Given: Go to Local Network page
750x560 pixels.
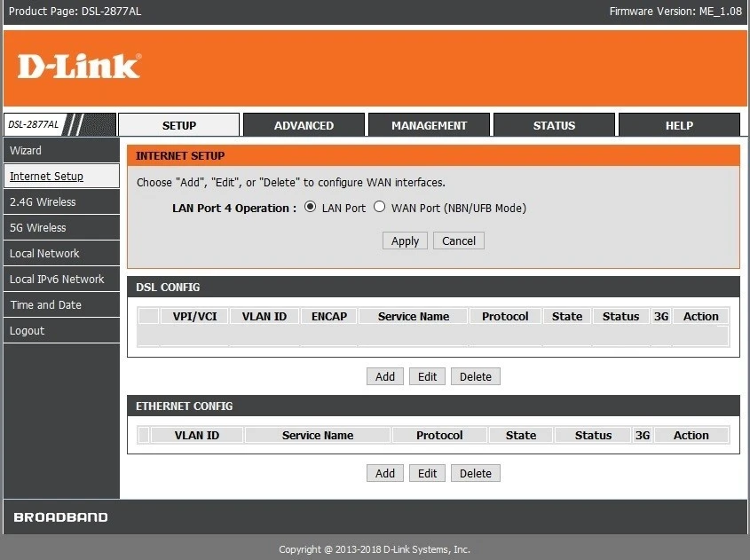Looking at the screenshot, I should coord(61,254).
